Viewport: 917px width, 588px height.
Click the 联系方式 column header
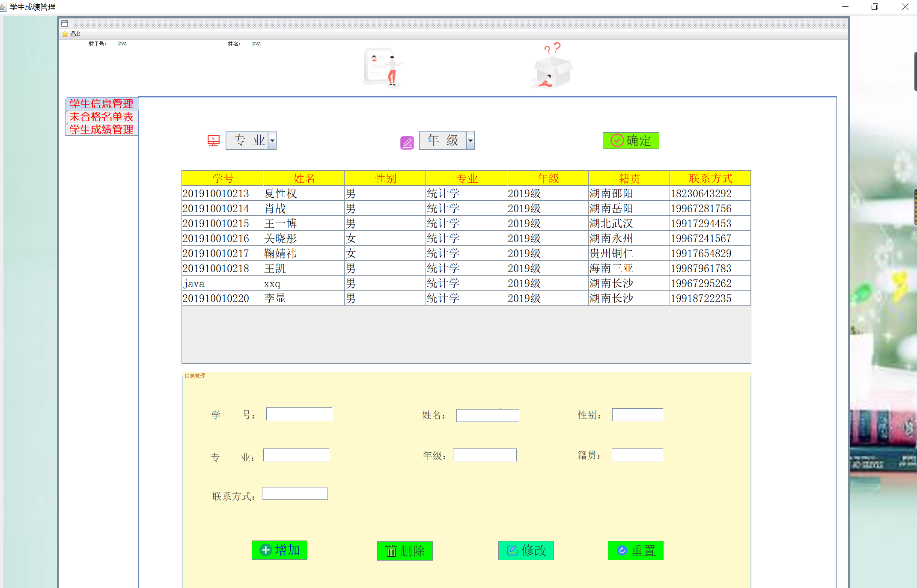(710, 178)
